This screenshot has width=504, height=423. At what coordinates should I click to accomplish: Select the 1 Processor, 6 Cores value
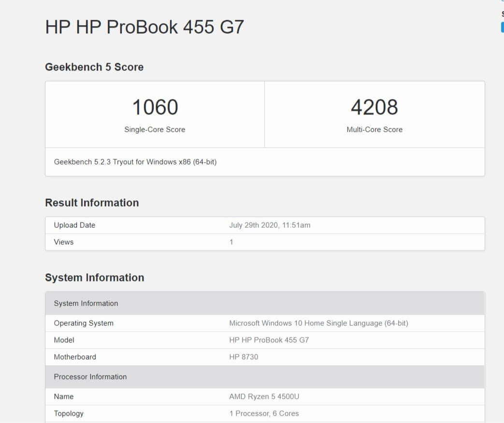click(264, 413)
